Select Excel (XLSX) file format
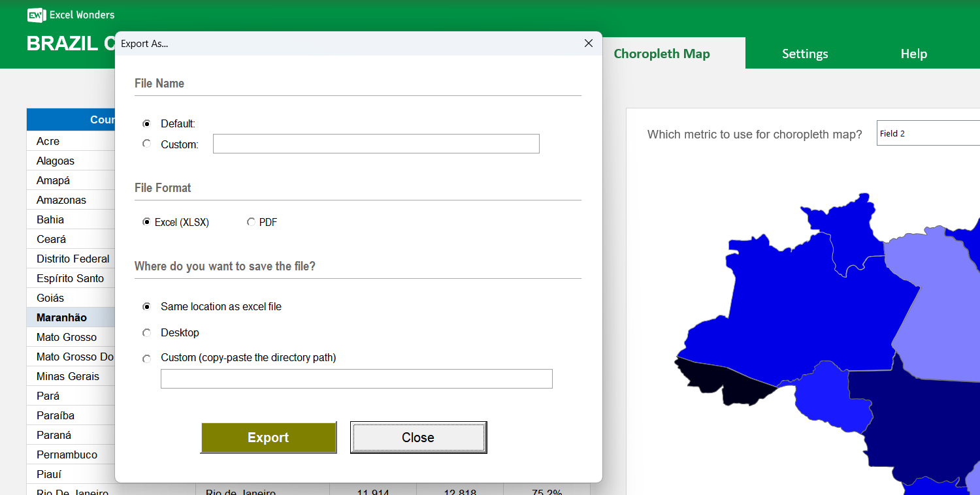Screen dimensions: 980x495 pyautogui.click(x=146, y=222)
